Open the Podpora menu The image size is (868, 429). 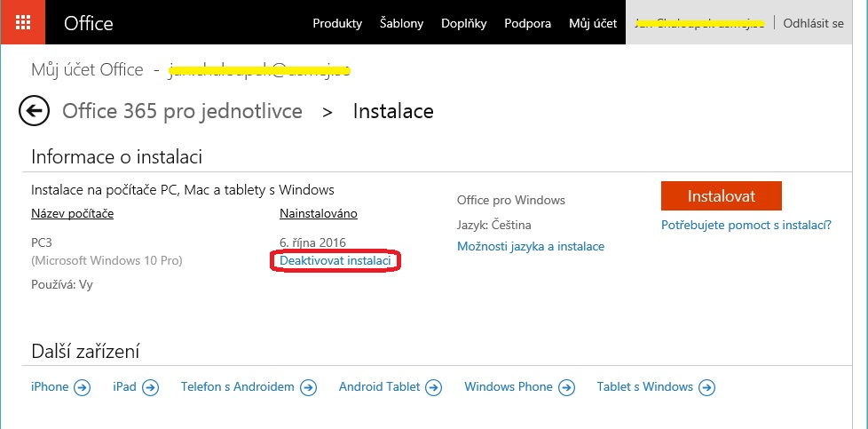527,23
